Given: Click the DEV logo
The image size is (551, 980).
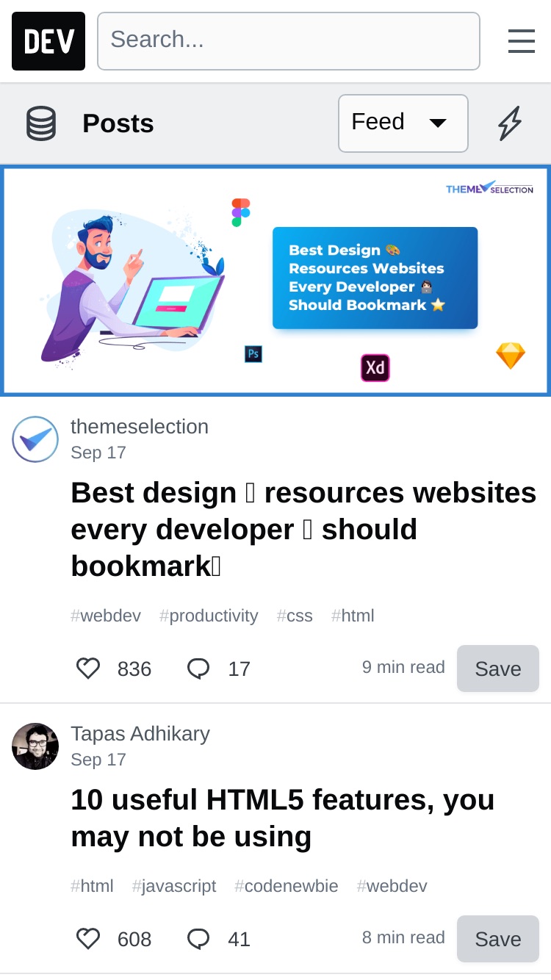Looking at the screenshot, I should pos(48,41).
